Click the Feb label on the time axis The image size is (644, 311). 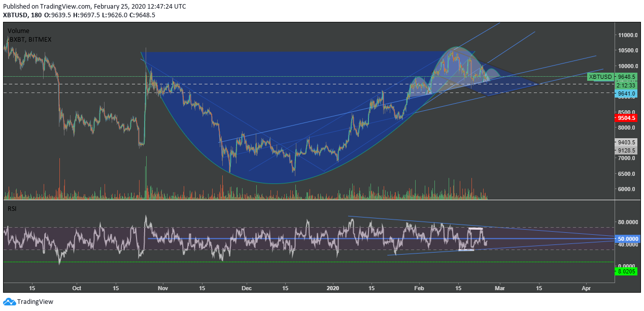(x=419, y=287)
